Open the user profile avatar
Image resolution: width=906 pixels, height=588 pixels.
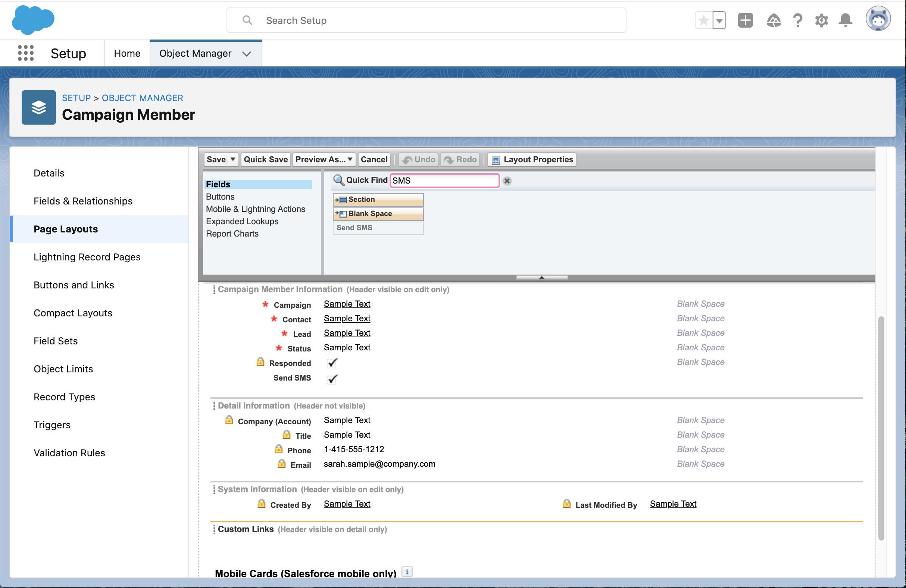[878, 19]
